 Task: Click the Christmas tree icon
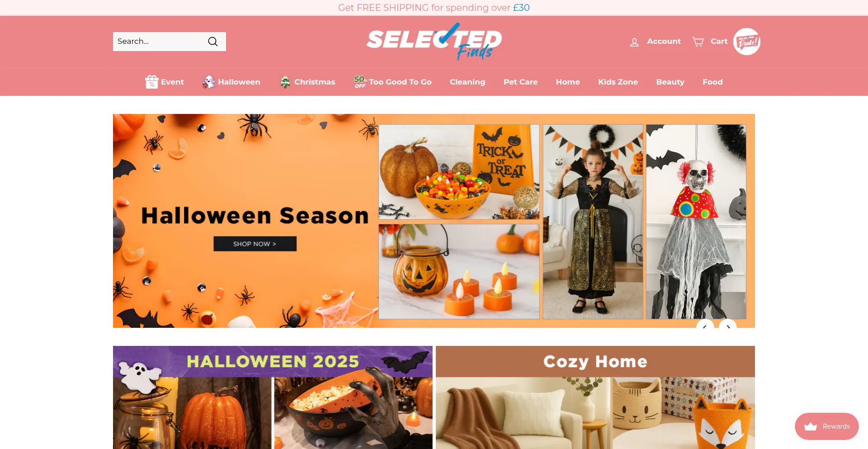tap(285, 82)
